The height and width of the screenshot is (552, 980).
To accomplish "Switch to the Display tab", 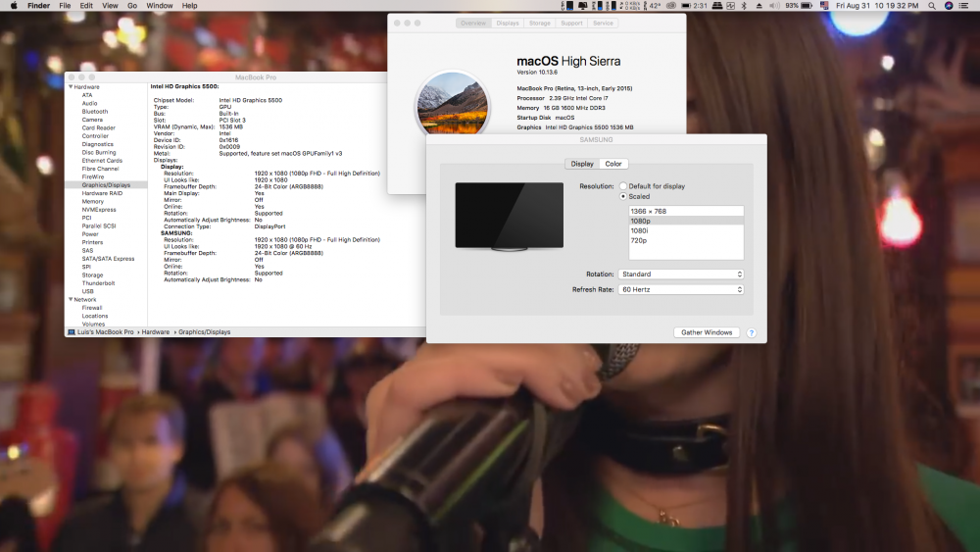I will 582,164.
